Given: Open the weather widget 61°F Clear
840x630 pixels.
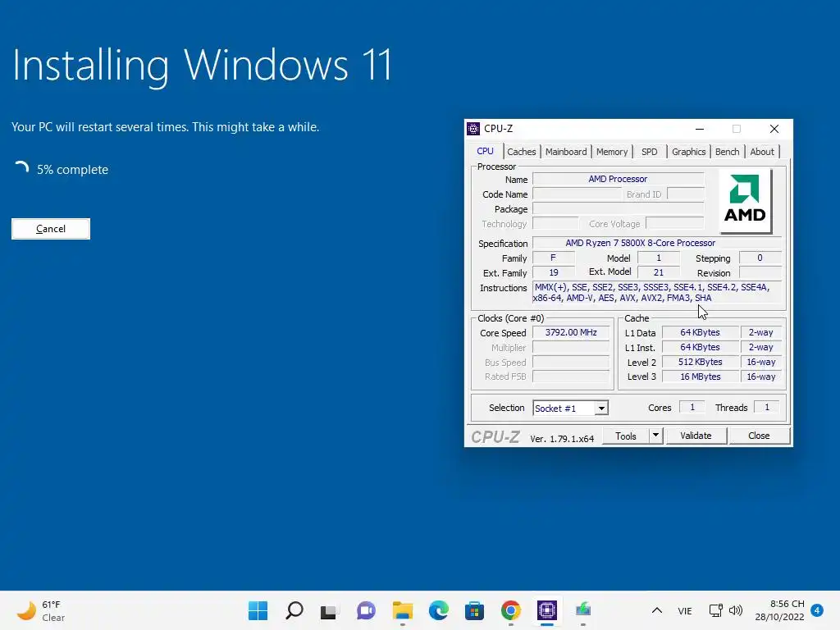Looking at the screenshot, I should coord(41,610).
